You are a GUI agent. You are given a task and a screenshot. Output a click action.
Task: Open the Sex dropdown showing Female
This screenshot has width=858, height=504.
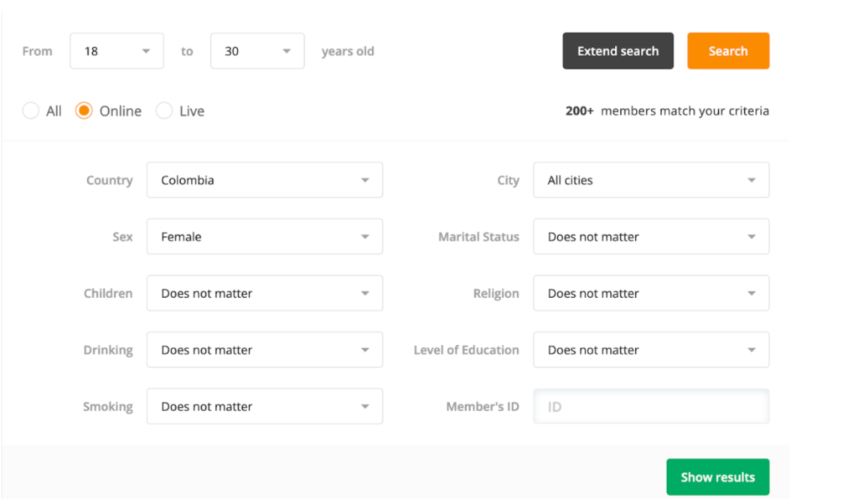[264, 237]
